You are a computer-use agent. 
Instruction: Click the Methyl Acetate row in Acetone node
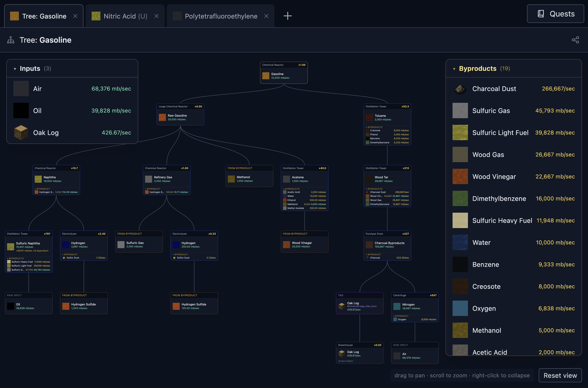tap(304, 208)
